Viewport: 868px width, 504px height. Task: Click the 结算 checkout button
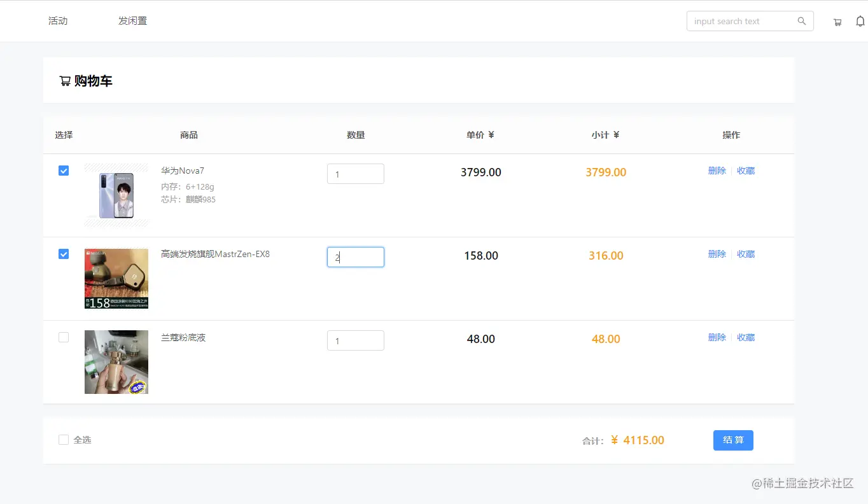733,440
